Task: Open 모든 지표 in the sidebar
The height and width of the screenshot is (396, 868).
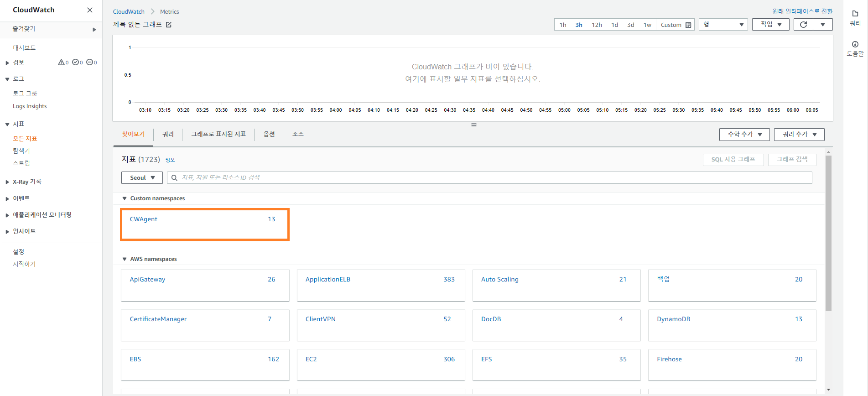Action: pyautogui.click(x=25, y=139)
